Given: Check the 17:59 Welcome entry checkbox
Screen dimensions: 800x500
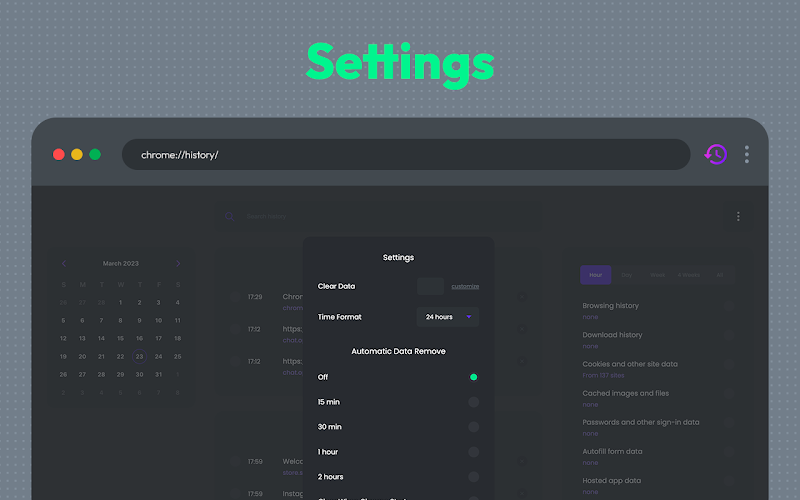Looking at the screenshot, I should point(235,461).
